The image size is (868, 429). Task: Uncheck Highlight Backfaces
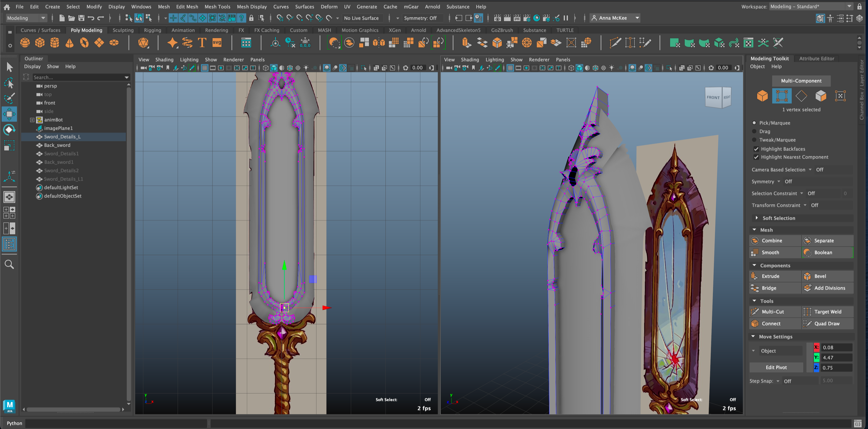tap(756, 149)
